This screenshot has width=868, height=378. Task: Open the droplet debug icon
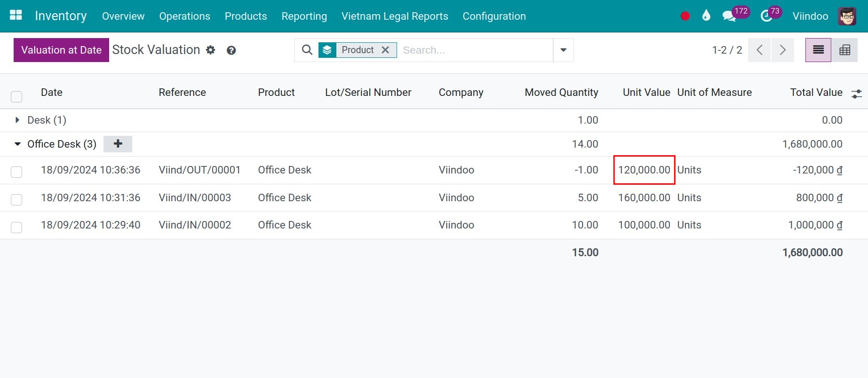click(706, 16)
